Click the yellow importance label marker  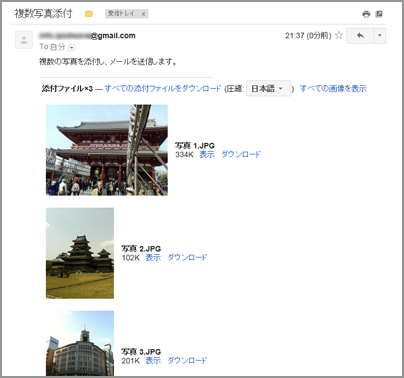pos(89,14)
